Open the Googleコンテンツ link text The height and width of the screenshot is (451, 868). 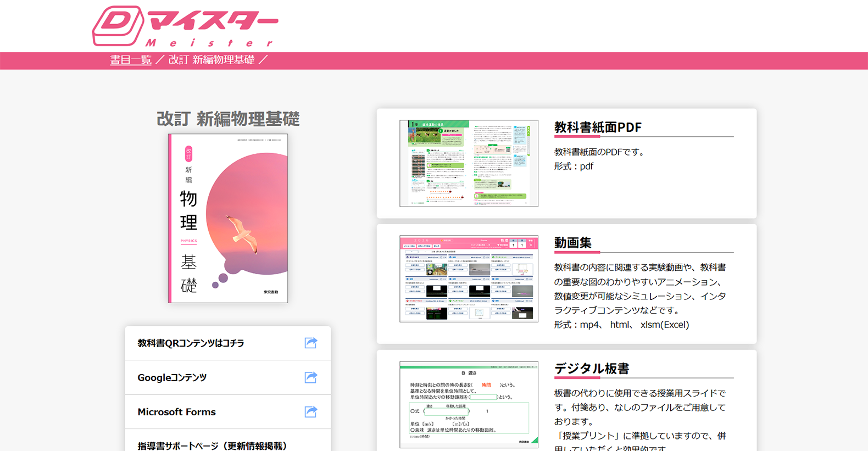(x=172, y=378)
